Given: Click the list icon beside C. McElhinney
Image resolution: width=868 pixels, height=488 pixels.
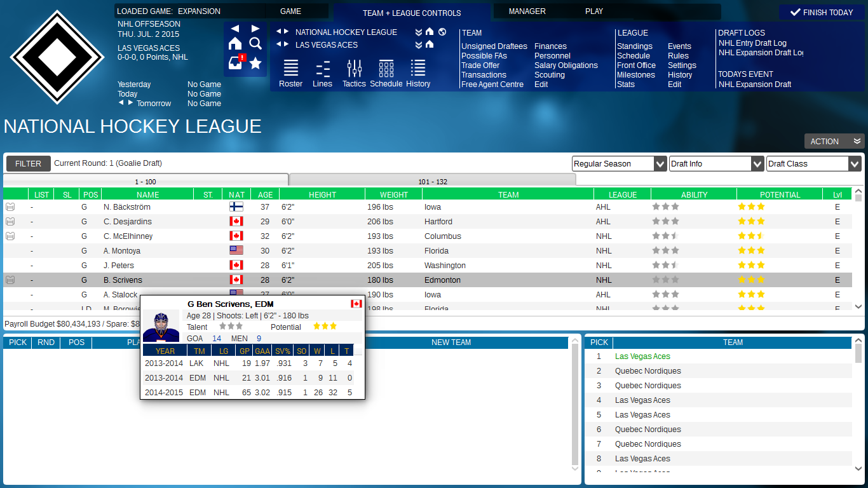Looking at the screenshot, I should tap(10, 236).
